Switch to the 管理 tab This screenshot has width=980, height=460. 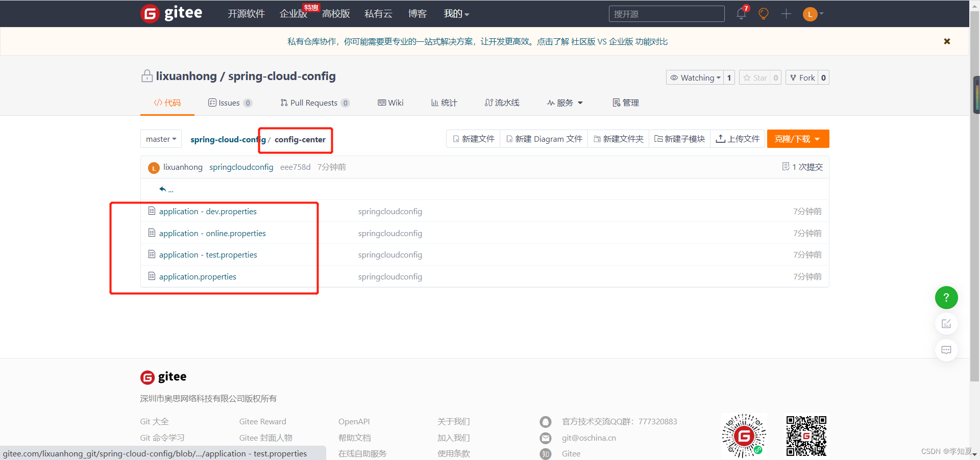click(x=626, y=103)
